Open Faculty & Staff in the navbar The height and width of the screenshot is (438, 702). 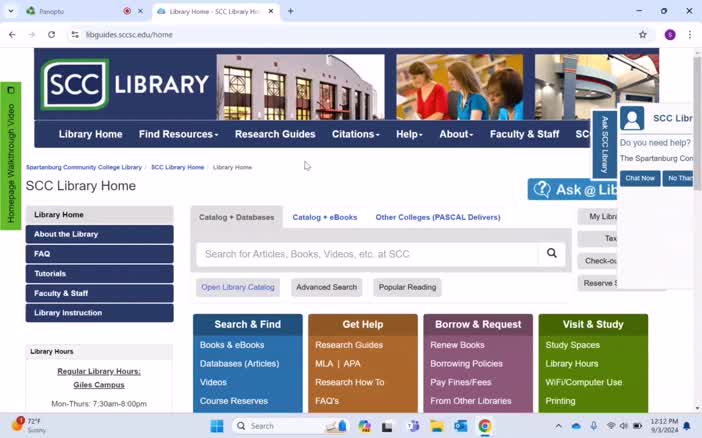pyautogui.click(x=524, y=134)
